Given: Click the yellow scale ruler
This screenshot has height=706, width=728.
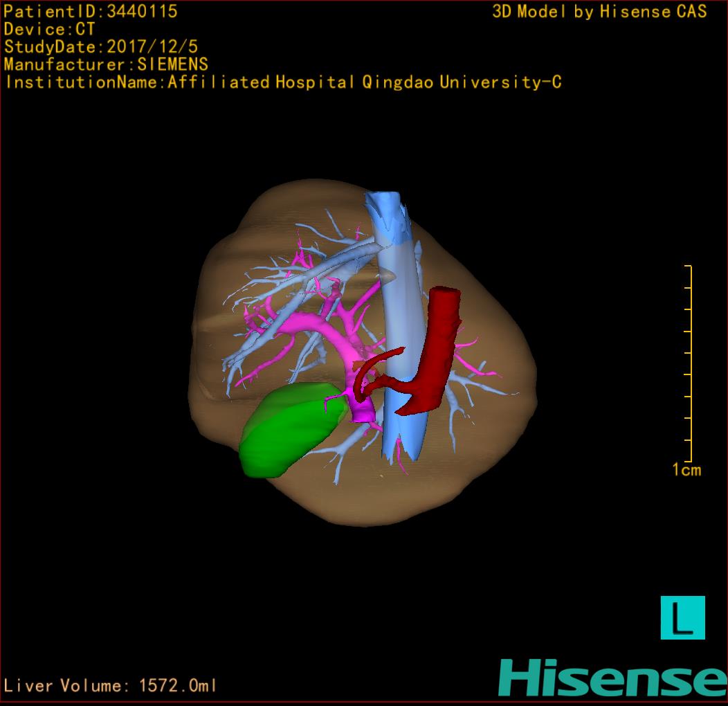Looking at the screenshot, I should [x=689, y=363].
